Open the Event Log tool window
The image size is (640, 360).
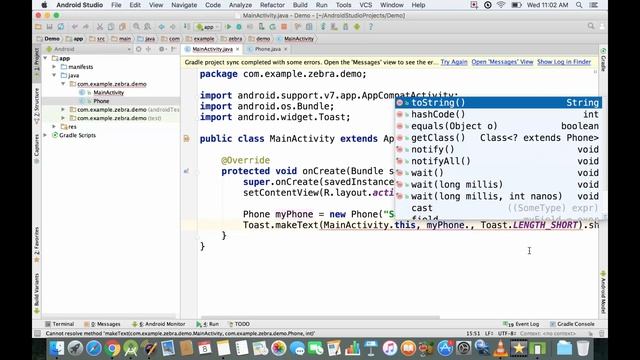tap(521, 324)
